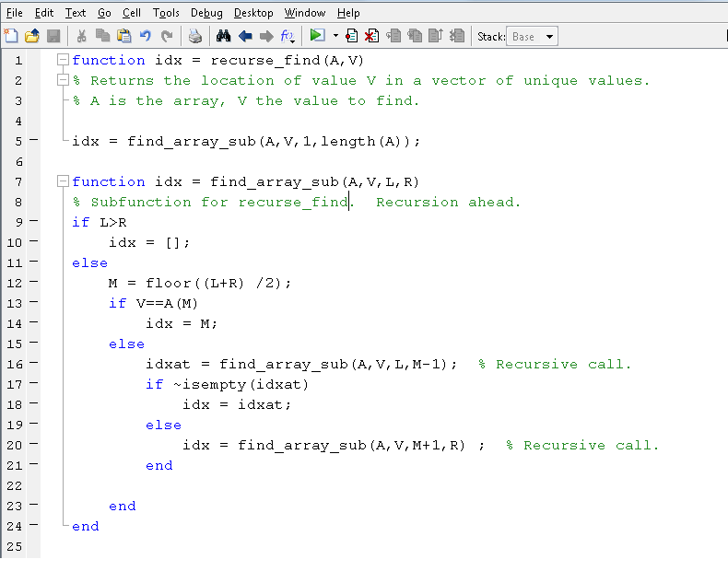Toggle breakpoint dash on line 20
Image resolution: width=728 pixels, height=571 pixels.
pyautogui.click(x=33, y=444)
